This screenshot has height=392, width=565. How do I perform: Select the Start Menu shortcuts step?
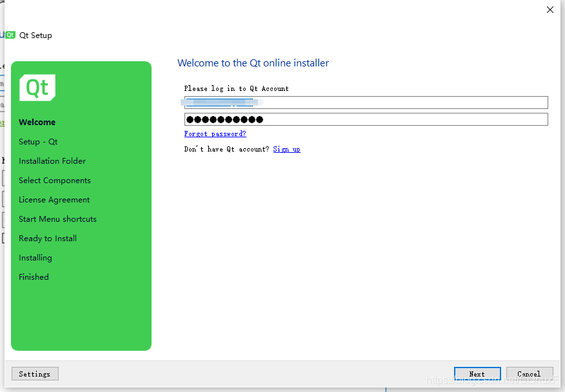[57, 219]
